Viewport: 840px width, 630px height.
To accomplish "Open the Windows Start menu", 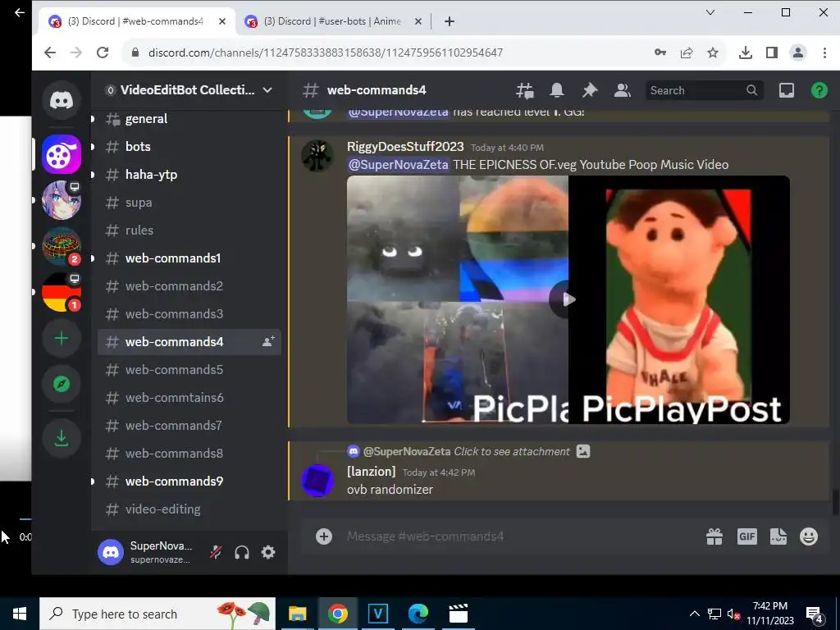I will (20, 614).
